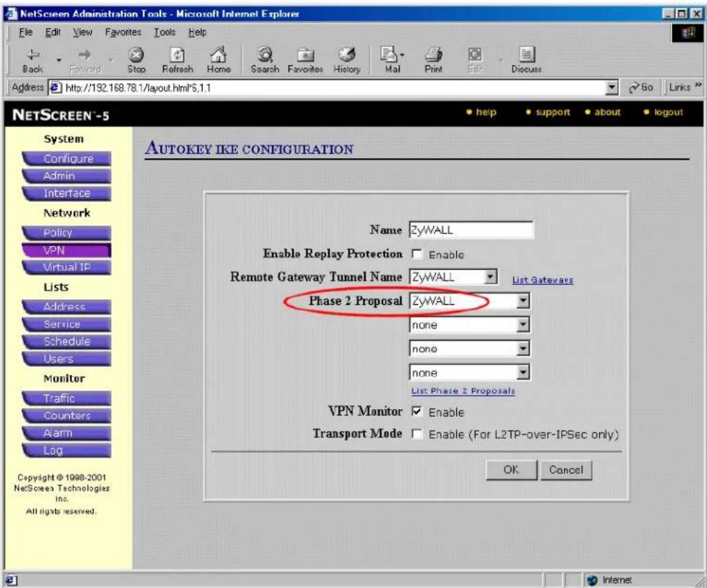Click the support link in header
This screenshot has height=588, width=707.
click(553, 112)
